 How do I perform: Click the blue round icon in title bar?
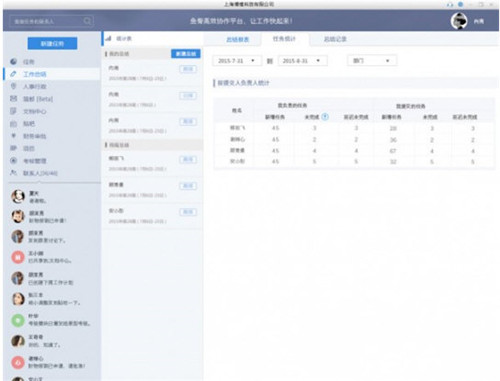460,4
